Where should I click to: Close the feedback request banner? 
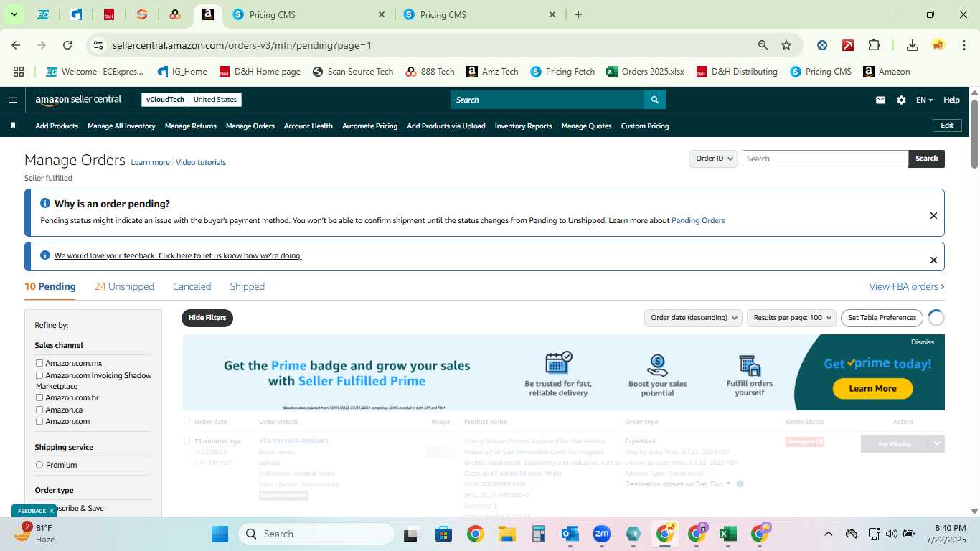point(933,260)
